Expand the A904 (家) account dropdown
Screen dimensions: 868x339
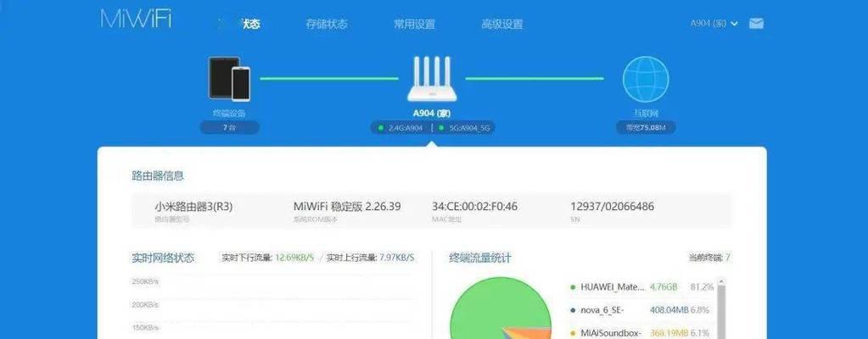pyautogui.click(x=714, y=23)
